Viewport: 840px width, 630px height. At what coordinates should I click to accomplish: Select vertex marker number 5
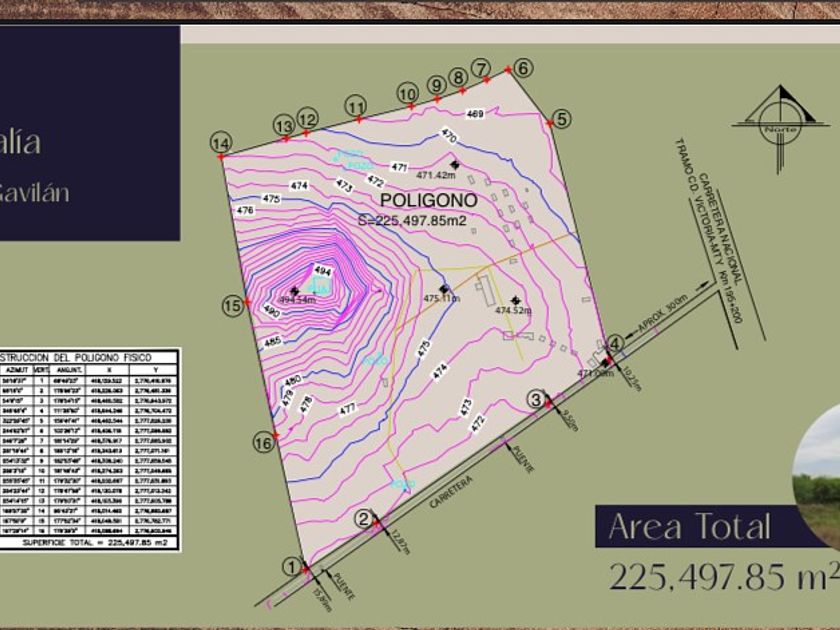point(562,119)
